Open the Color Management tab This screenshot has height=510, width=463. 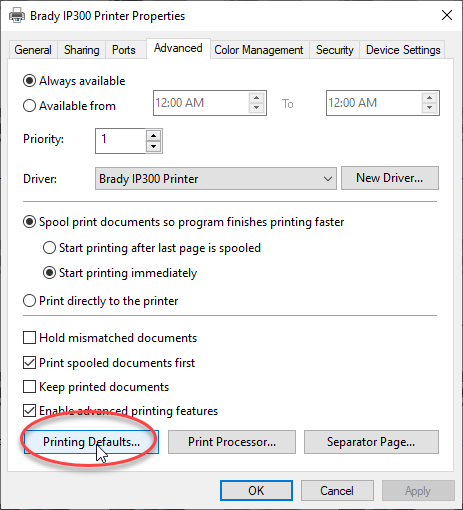(x=259, y=50)
